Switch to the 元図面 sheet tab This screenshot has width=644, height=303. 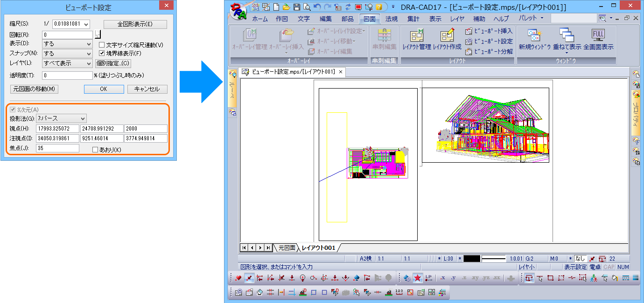point(287,248)
